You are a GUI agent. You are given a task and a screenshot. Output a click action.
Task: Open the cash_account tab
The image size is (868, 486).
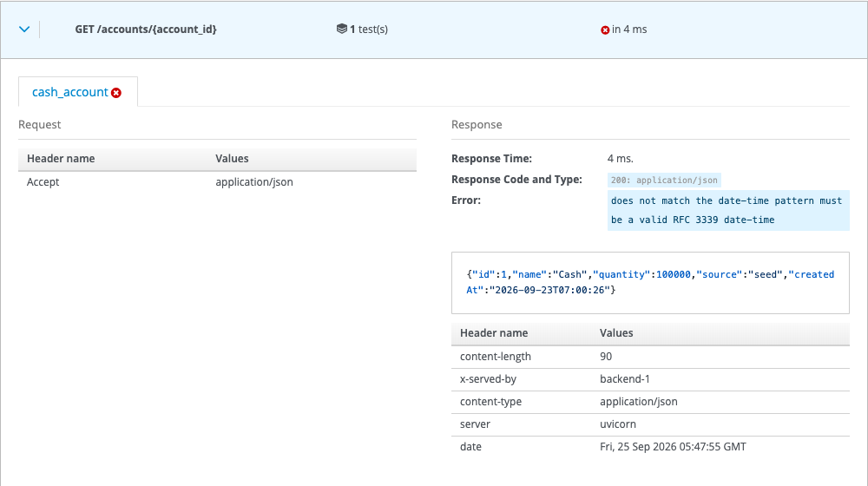pos(77,92)
